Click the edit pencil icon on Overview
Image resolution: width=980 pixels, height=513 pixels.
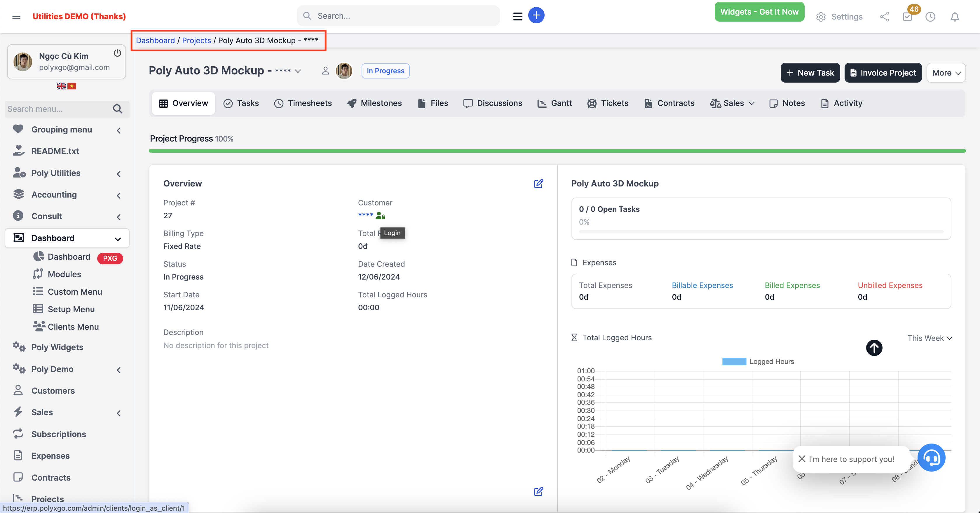538,183
